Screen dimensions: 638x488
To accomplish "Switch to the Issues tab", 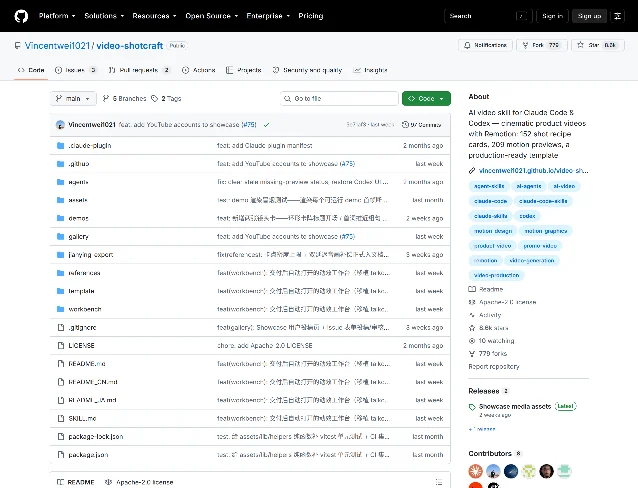I will (x=76, y=70).
